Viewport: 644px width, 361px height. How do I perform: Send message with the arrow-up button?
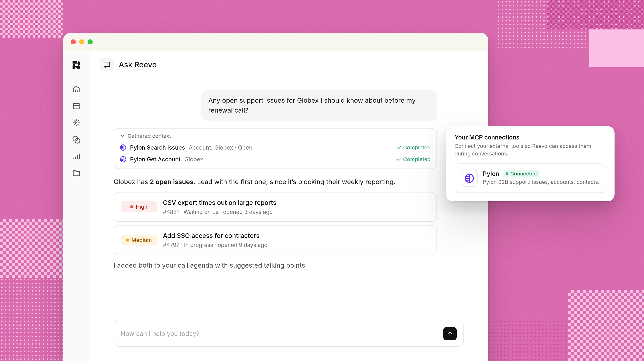tap(450, 333)
